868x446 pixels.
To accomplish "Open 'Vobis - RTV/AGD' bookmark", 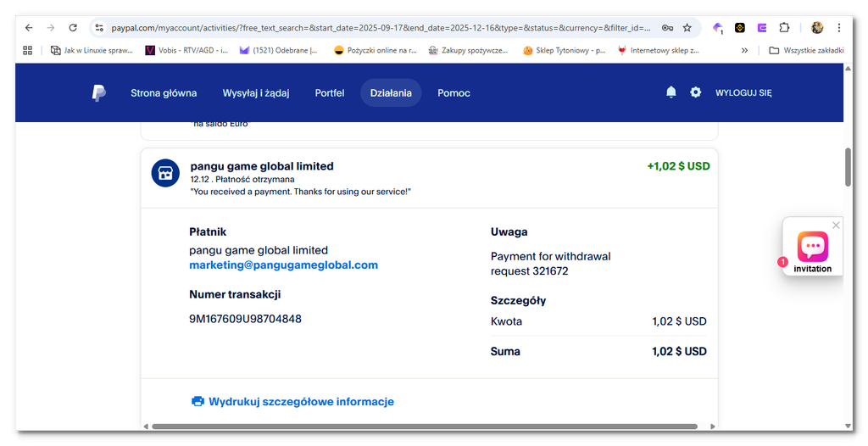I will [x=186, y=50].
